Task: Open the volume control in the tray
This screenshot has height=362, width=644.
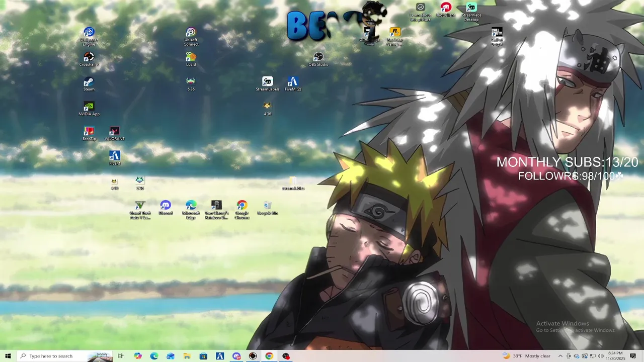Action: tap(601, 356)
